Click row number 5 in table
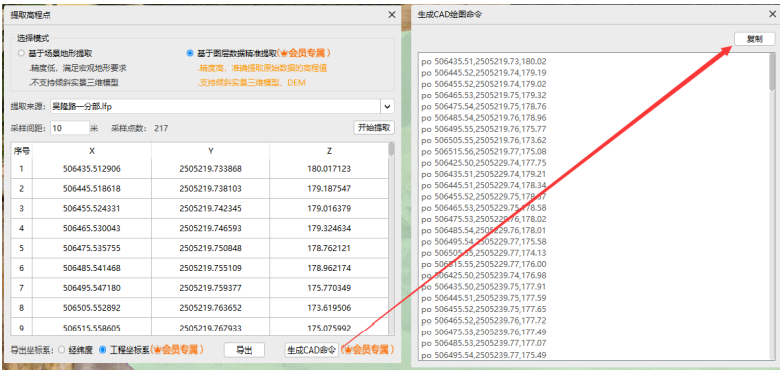The width and height of the screenshot is (780, 372). pos(22,249)
